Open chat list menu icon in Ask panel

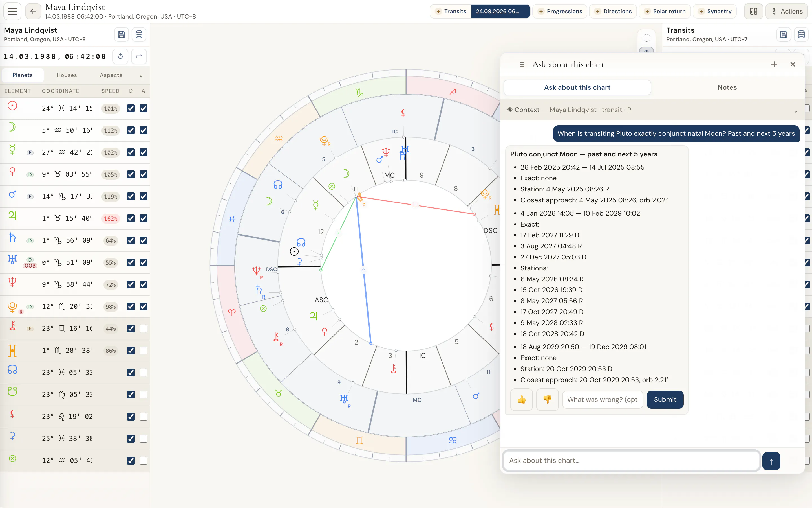tap(522, 64)
